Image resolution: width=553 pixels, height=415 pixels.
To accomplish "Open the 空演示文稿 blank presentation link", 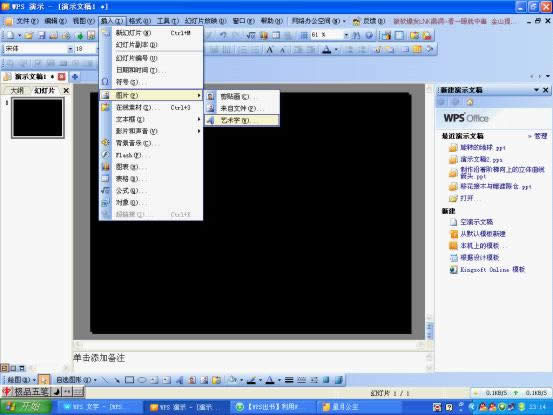I will coord(476,222).
